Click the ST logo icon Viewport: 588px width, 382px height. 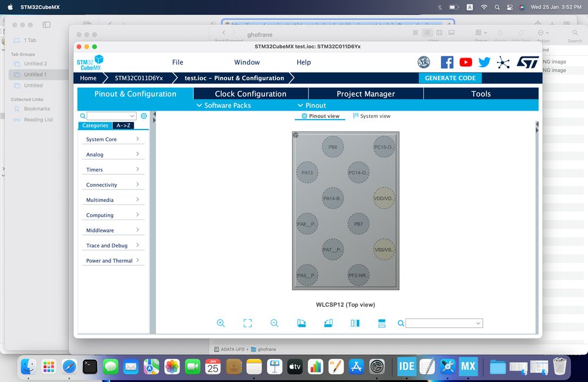tap(527, 62)
